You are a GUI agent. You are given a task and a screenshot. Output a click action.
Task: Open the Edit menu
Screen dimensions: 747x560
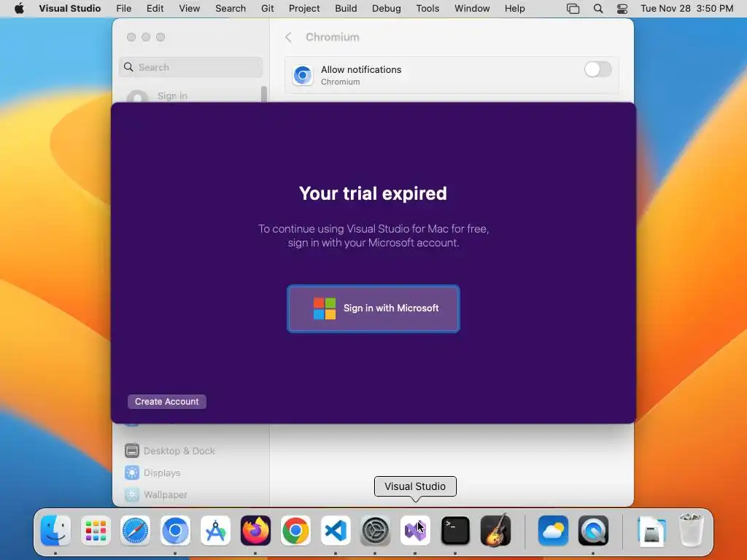pos(155,8)
